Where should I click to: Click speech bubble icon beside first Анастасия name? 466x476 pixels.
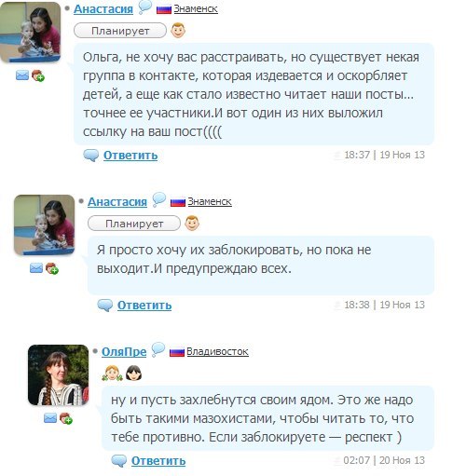(x=144, y=7)
